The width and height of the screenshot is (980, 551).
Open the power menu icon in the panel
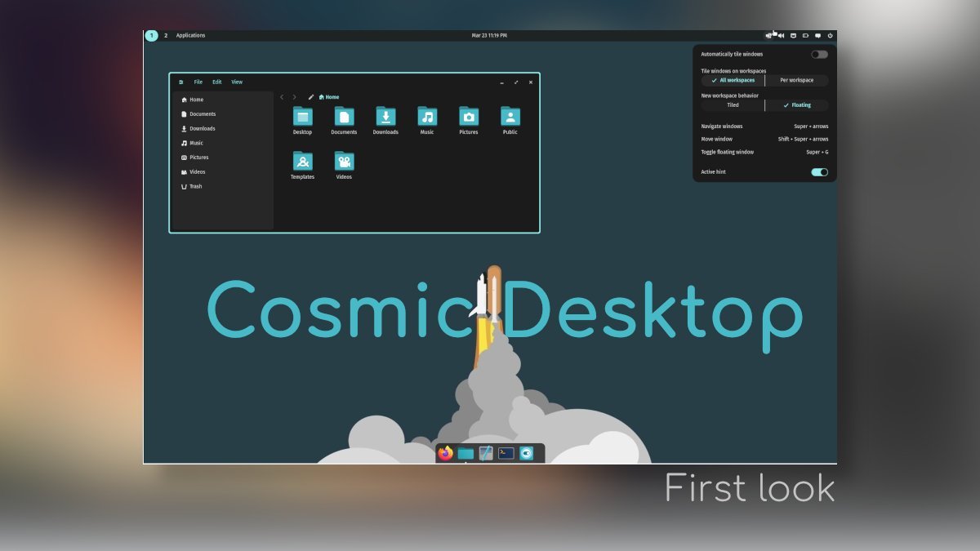click(830, 35)
